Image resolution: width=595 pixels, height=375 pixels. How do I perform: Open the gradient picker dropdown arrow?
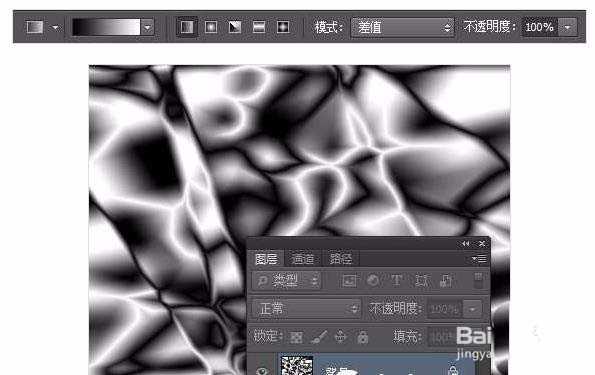(x=147, y=27)
